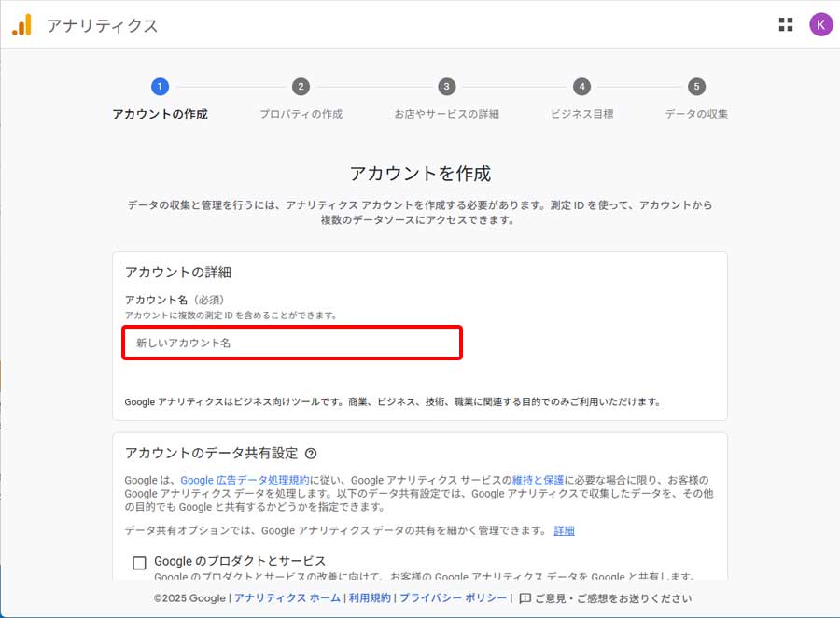Click the 詳細 link for sharing options
This screenshot has width=840, height=618.
(x=563, y=529)
